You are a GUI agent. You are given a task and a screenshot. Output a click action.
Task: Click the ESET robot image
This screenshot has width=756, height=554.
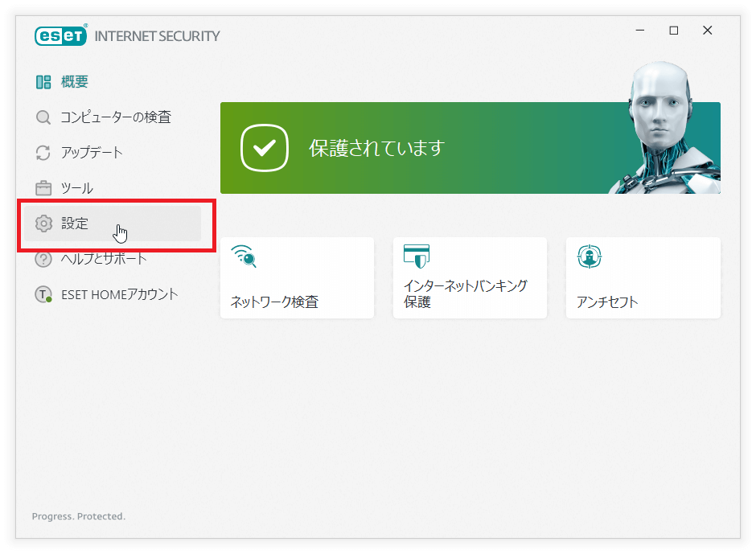coord(664,129)
